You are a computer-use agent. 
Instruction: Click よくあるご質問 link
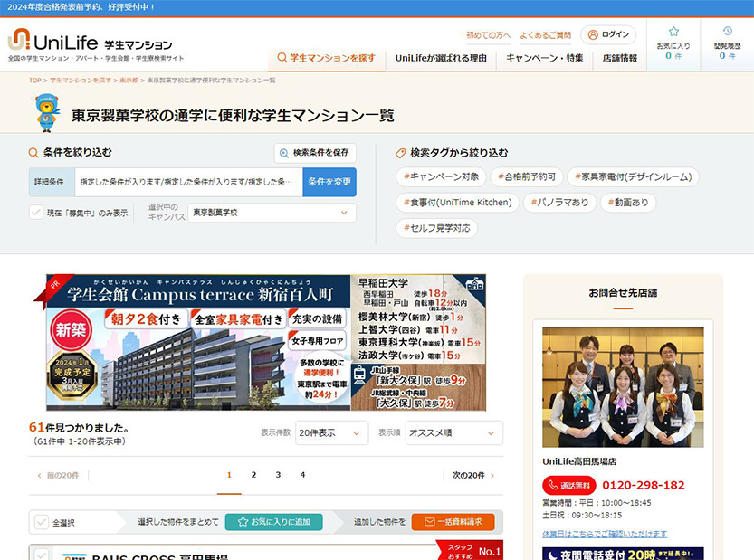[x=545, y=35]
